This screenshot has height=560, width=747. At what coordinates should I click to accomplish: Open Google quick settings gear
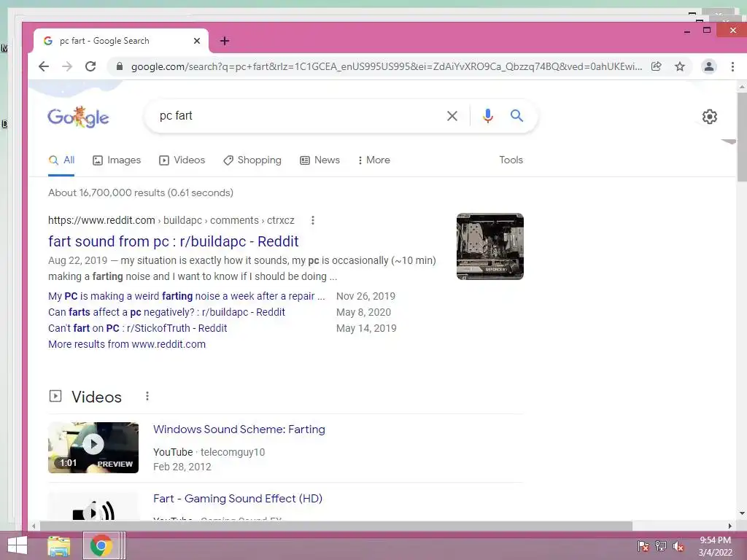tap(709, 117)
